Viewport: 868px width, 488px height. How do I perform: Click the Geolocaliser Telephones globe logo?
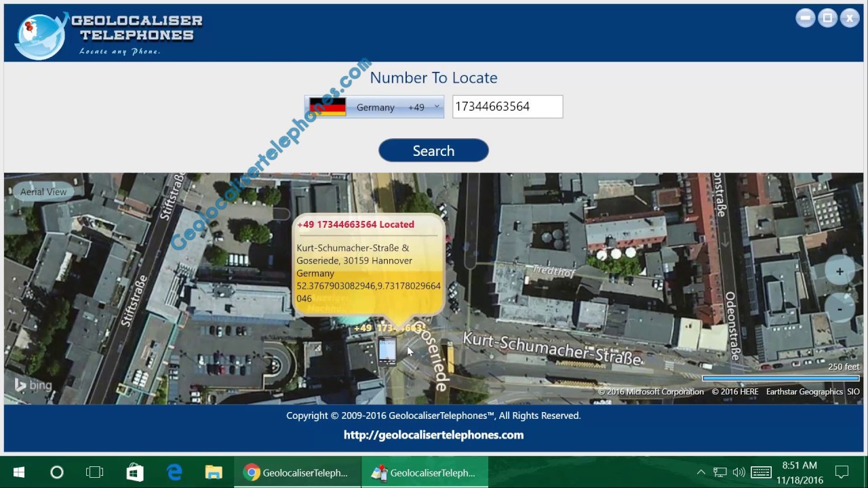pos(41,35)
